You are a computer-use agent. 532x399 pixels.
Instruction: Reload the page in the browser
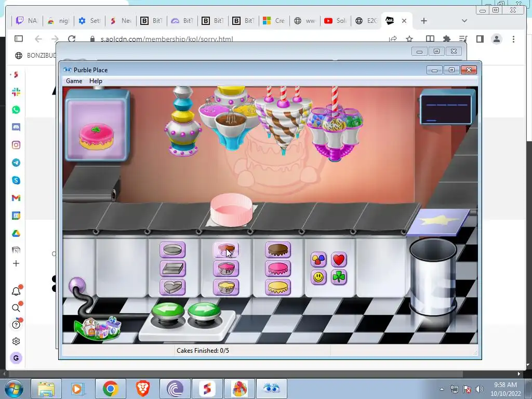tap(72, 38)
